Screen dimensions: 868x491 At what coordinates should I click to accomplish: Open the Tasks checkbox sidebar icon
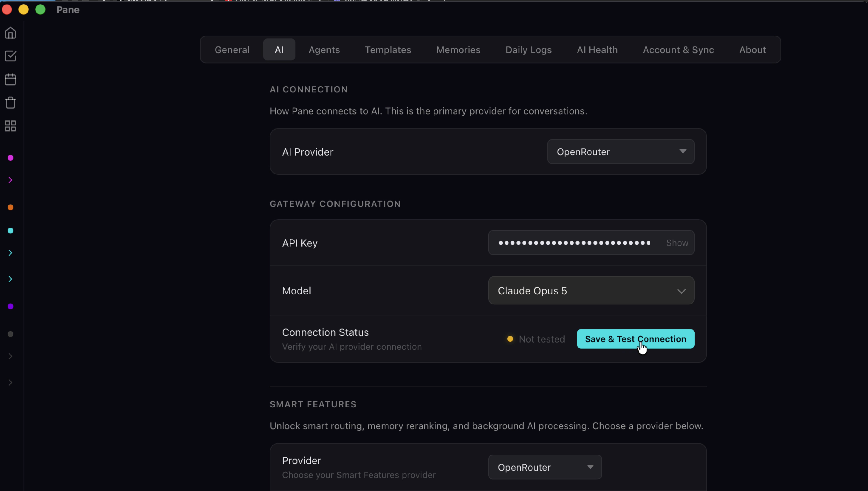(10, 56)
